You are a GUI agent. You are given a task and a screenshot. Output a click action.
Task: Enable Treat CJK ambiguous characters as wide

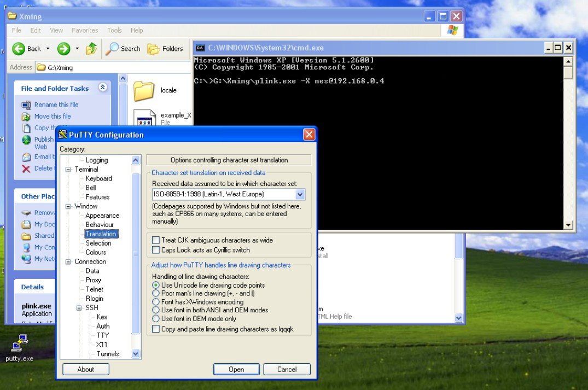[156, 240]
